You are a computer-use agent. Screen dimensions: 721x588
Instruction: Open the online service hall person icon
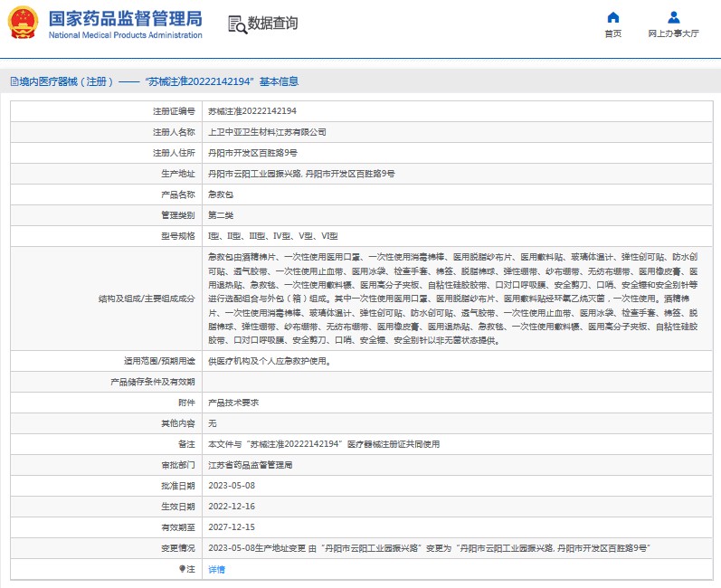674,17
